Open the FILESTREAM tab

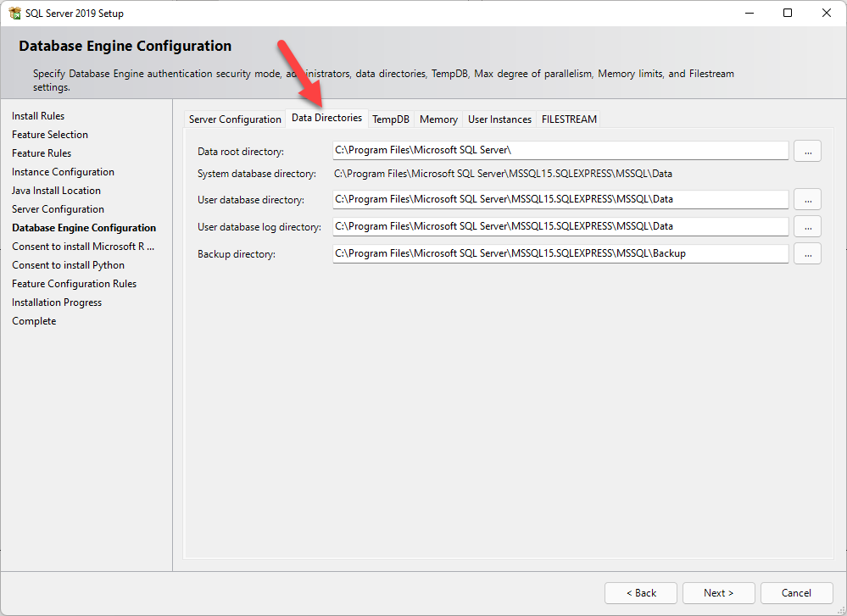[x=569, y=119]
